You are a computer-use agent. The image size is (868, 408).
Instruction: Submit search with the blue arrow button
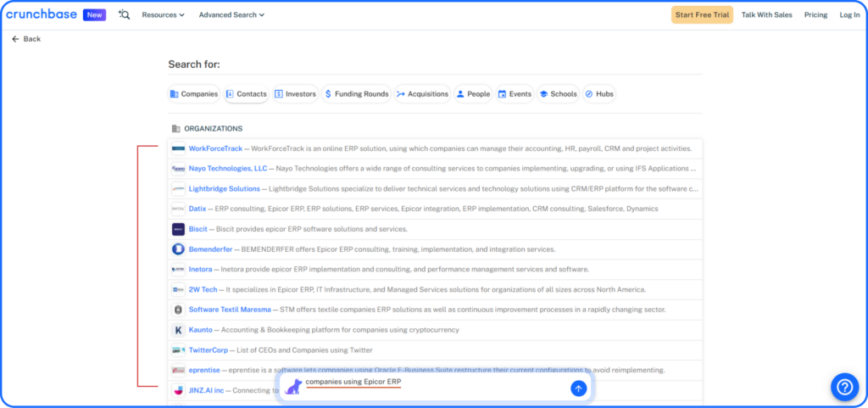click(x=578, y=388)
